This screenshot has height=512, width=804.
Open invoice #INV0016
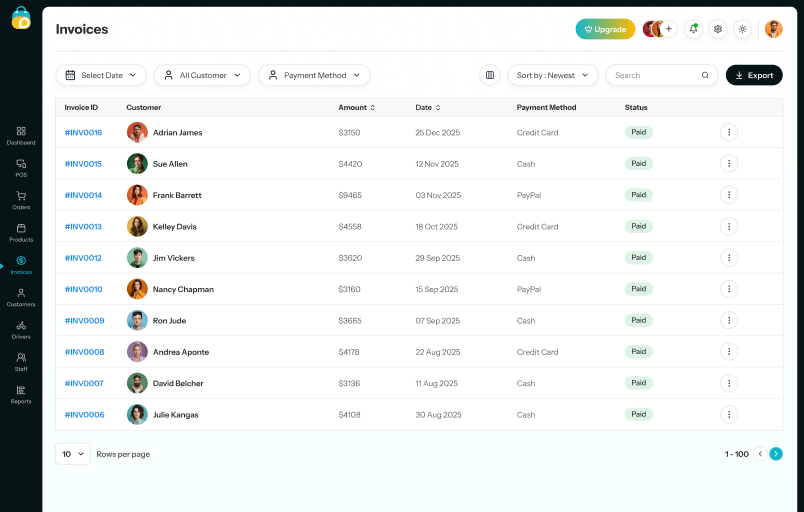pyautogui.click(x=84, y=133)
